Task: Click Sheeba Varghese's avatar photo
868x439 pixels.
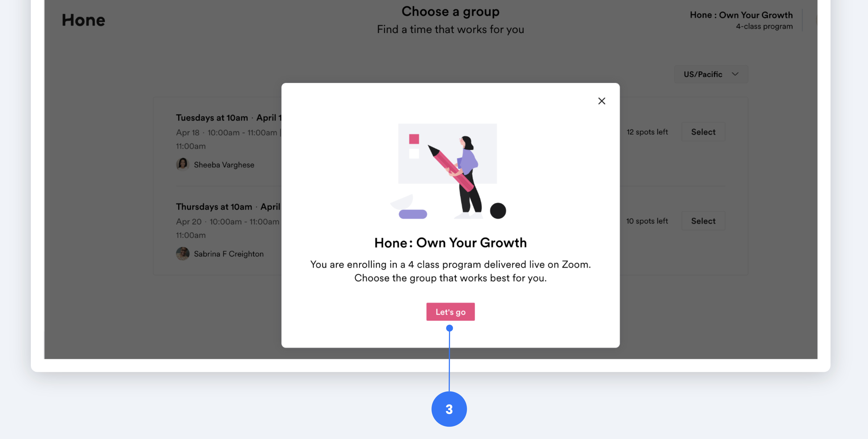Action: [183, 165]
